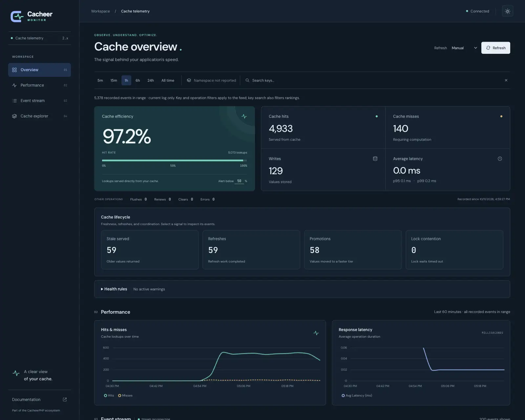
Task: Click the Search keys input field
Action: 372,80
